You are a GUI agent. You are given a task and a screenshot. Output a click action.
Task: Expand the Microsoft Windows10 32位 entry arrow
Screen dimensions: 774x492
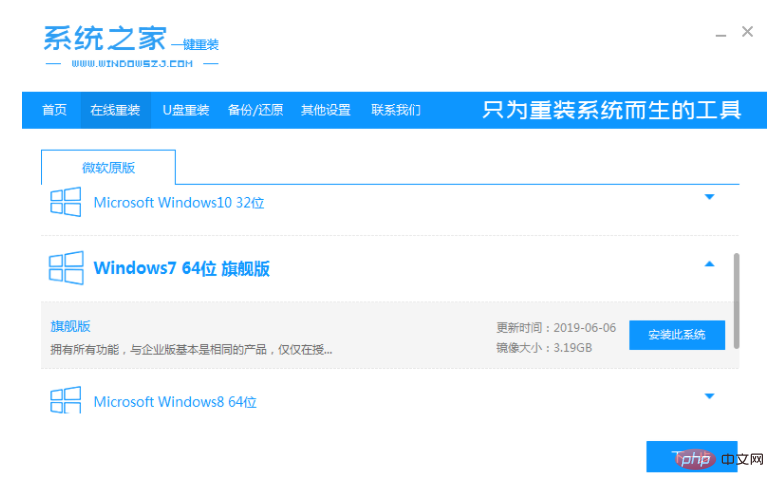coord(709,197)
